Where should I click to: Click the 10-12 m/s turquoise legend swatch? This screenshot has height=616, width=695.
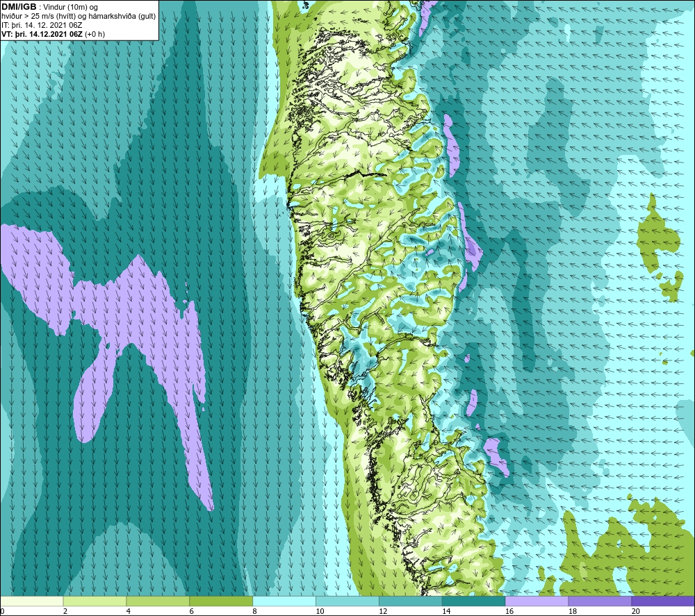point(347,601)
